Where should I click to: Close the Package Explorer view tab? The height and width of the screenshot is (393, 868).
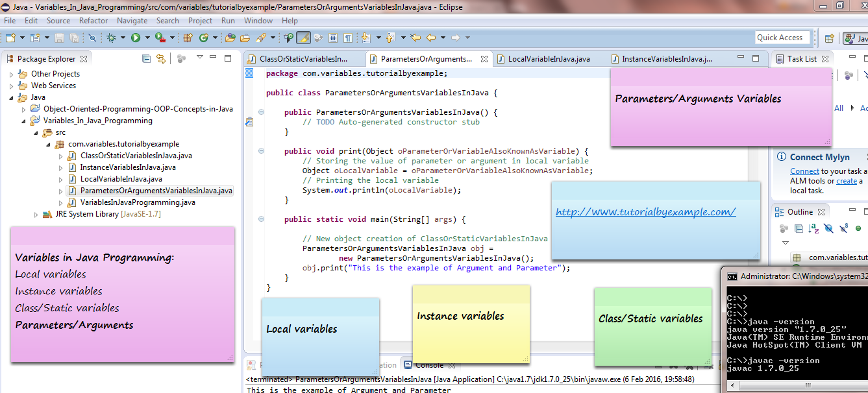[x=84, y=58]
